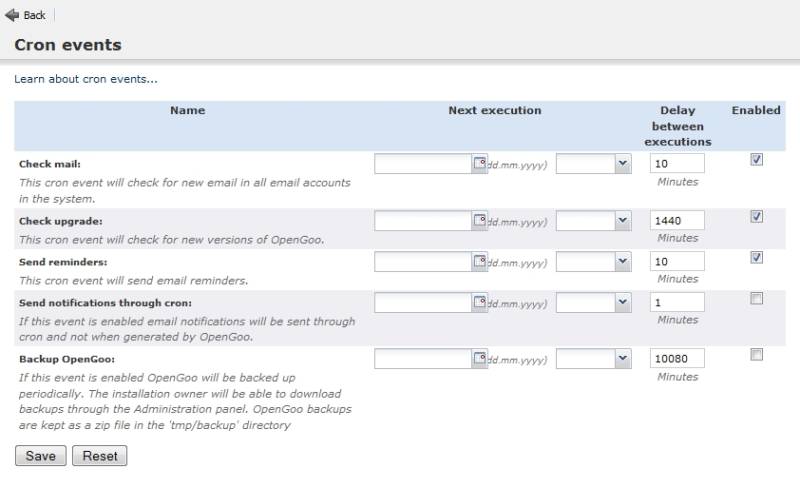The image size is (800, 488).
Task: Click the Send reminders next execution date field
Action: point(423,261)
